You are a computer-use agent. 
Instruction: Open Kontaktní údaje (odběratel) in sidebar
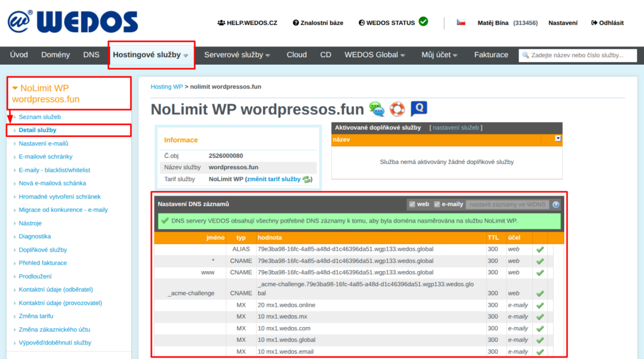56,290
